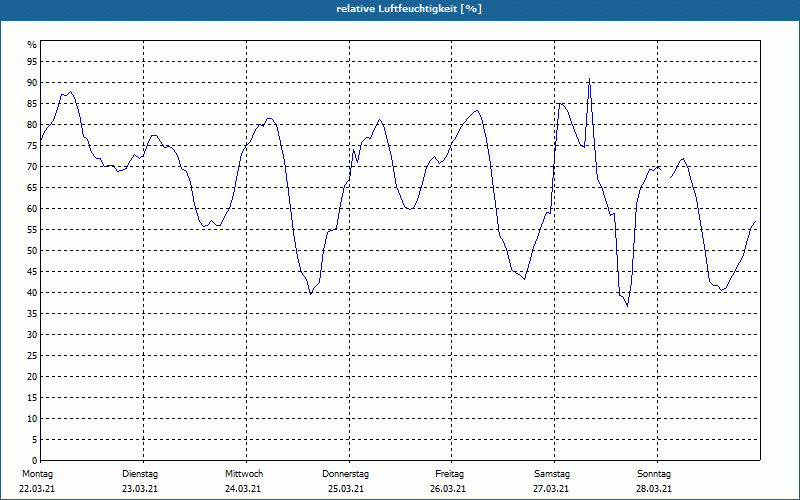The width and height of the screenshot is (800, 500).
Task: Click the y-axis value '40'
Action: pos(32,292)
